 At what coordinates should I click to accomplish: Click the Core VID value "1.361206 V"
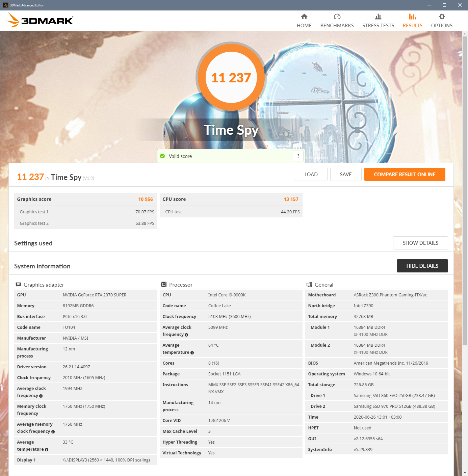(219, 421)
